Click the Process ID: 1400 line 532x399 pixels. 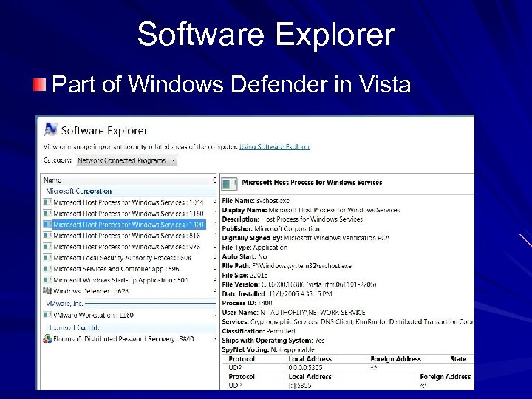click(x=248, y=303)
